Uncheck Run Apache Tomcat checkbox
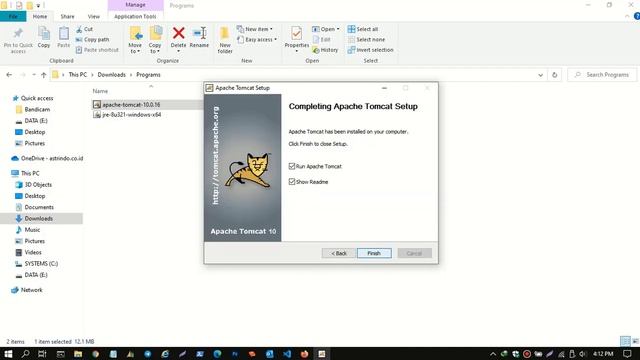This screenshot has width=640, height=360. 292,166
